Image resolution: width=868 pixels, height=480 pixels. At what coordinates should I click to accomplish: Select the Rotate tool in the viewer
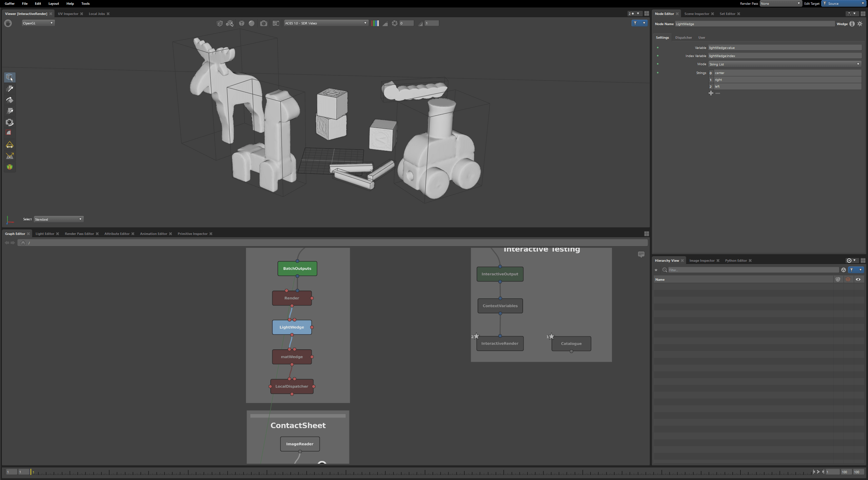9,100
